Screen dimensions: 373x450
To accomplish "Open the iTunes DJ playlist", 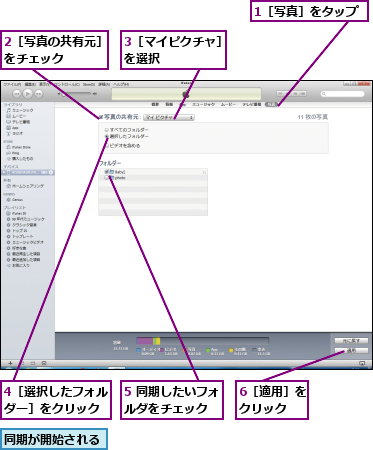I will coord(17,213).
